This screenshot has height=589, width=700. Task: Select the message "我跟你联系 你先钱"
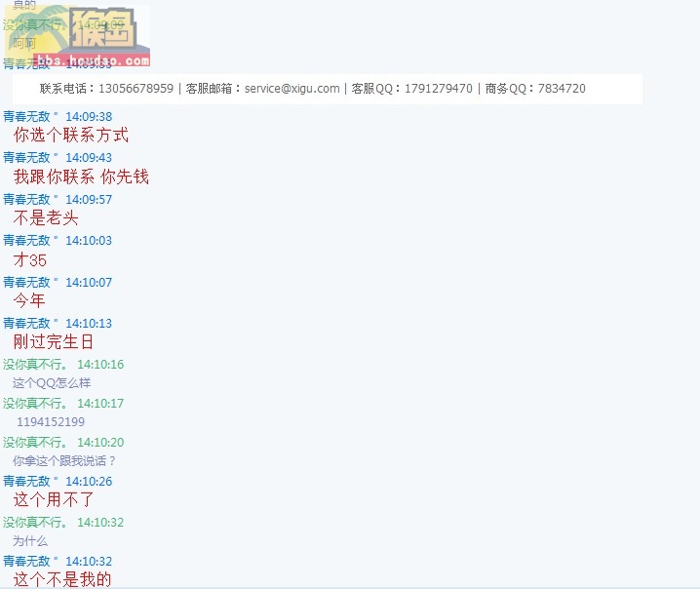(81, 177)
